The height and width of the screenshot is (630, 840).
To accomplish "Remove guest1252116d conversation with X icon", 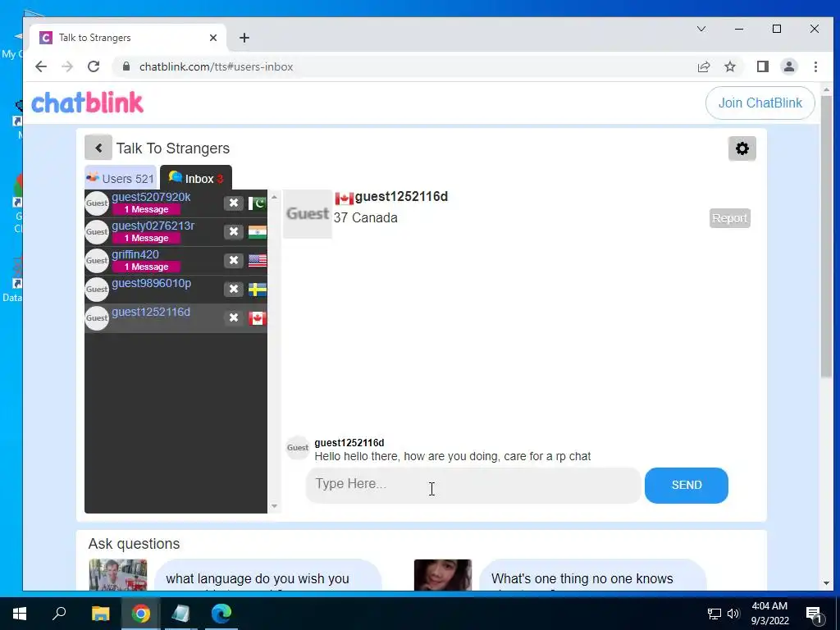I will (x=234, y=317).
